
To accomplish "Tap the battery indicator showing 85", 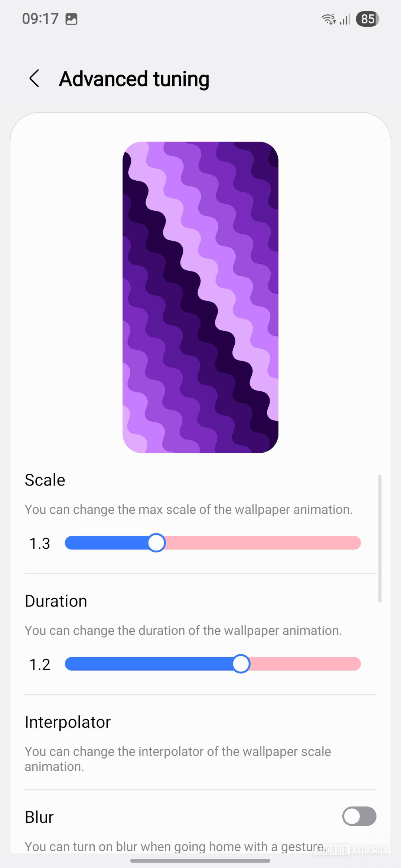I will 367,19.
